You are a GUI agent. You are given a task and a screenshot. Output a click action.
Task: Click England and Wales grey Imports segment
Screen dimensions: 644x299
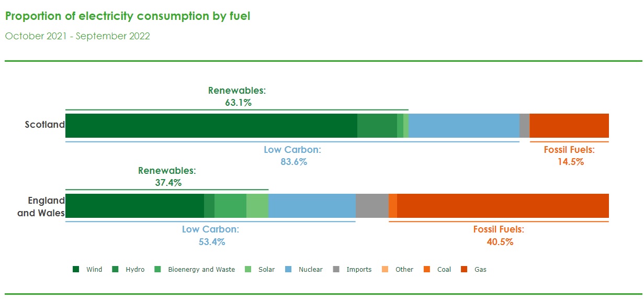372,206
